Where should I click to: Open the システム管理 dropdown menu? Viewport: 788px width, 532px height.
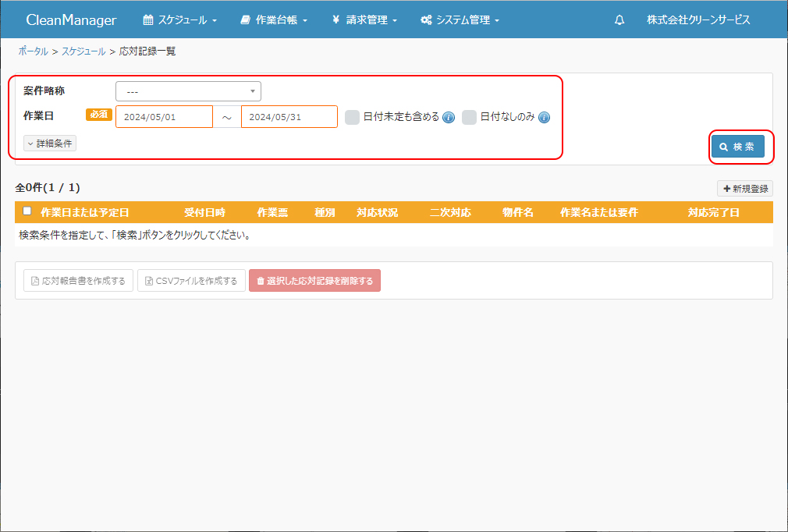(460, 20)
